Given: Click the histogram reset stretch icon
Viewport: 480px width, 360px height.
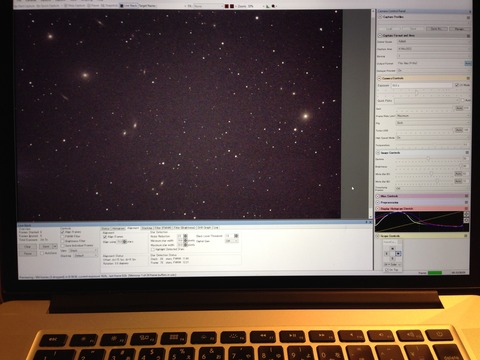Looking at the screenshot, I should click(466, 220).
